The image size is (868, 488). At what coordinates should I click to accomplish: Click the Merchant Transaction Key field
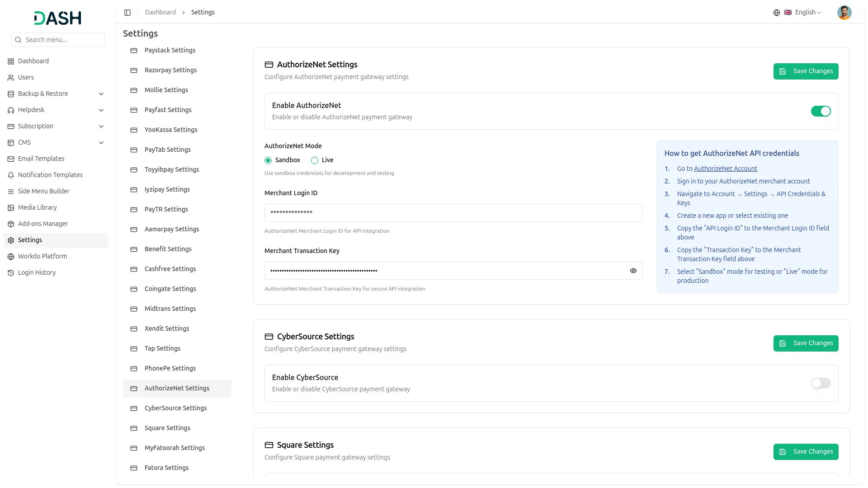pos(453,271)
